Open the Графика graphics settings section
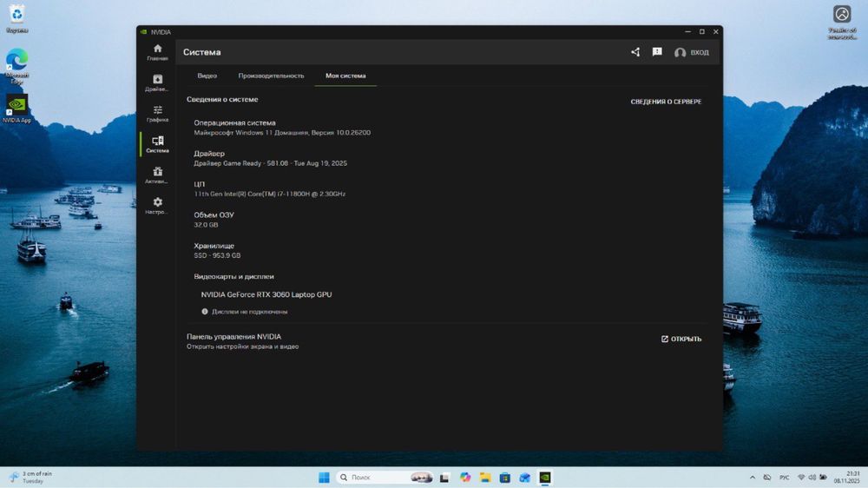The height and width of the screenshot is (488, 868). click(x=157, y=114)
